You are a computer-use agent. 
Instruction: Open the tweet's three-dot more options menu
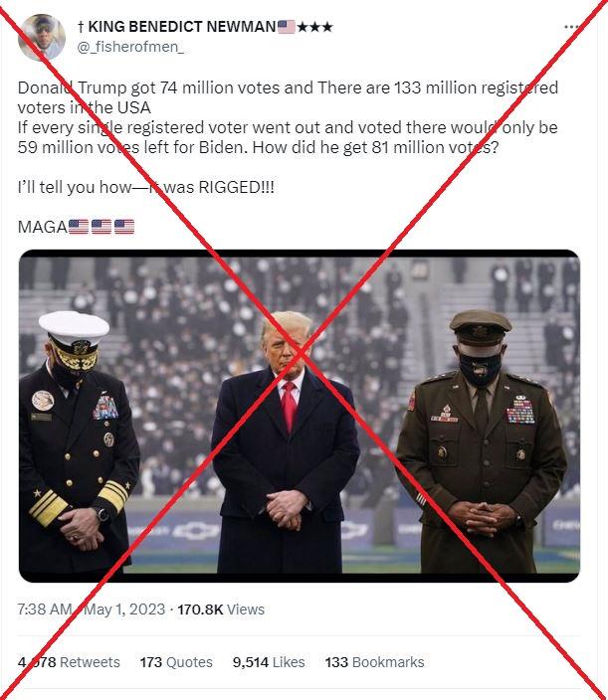[x=572, y=27]
